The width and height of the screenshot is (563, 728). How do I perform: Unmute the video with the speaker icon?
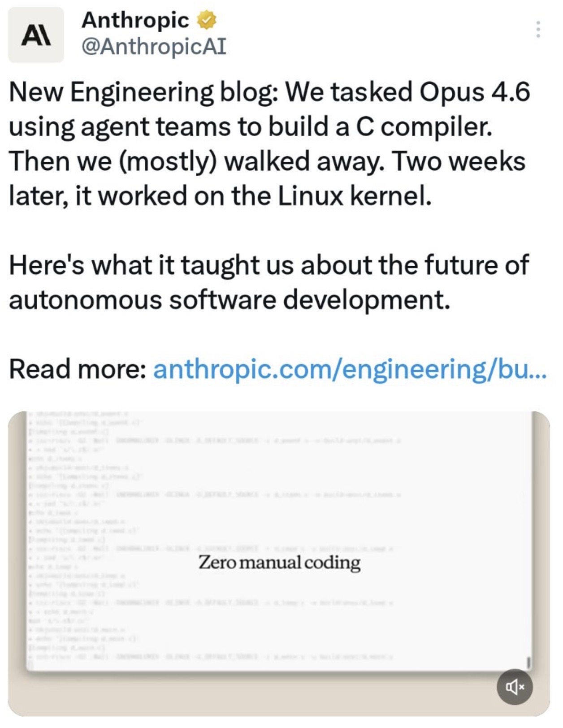tap(514, 686)
